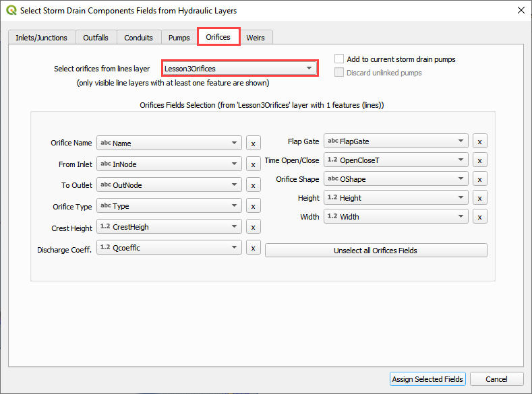
Task: Expand the Discharge Coeff. Qcoeffic dropdown
Action: [169, 248]
